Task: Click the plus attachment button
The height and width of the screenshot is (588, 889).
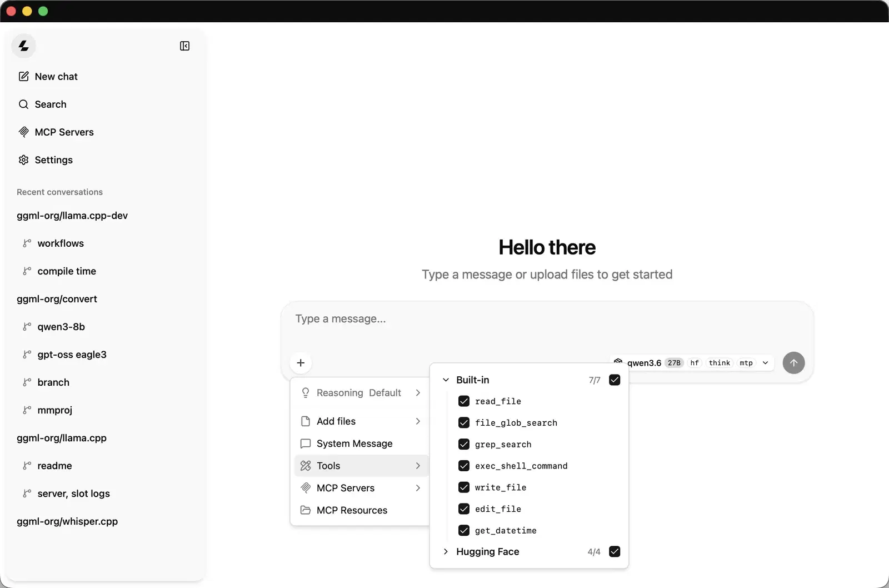Action: point(301,363)
